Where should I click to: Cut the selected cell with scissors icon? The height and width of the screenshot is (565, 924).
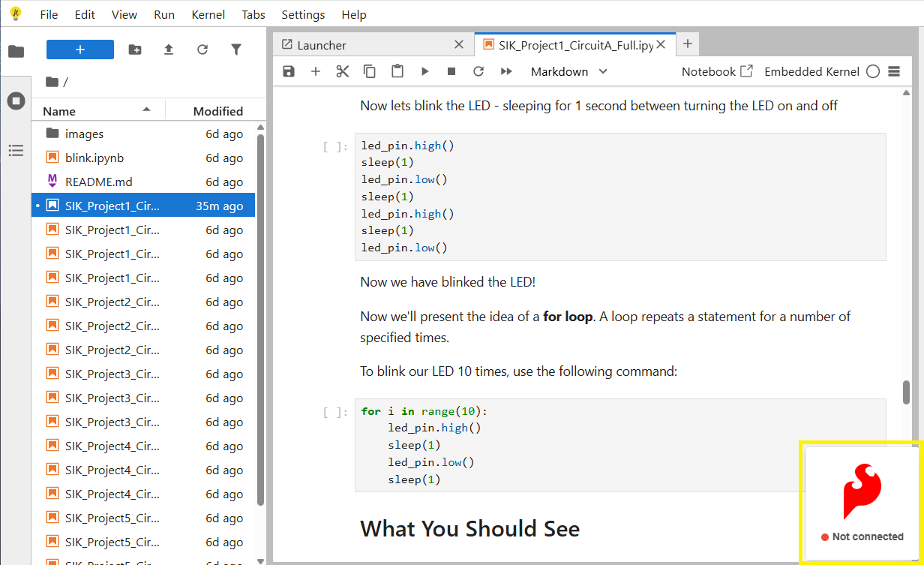(343, 71)
